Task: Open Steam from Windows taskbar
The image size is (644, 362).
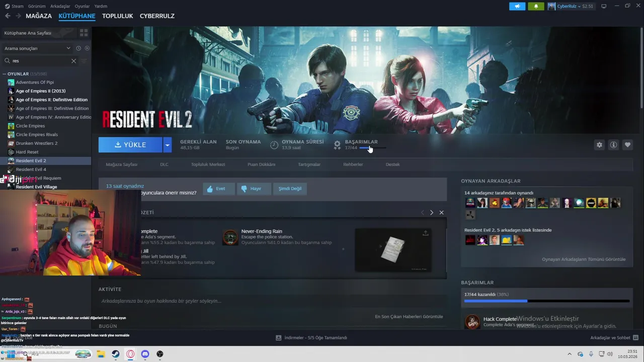Action: click(x=116, y=354)
